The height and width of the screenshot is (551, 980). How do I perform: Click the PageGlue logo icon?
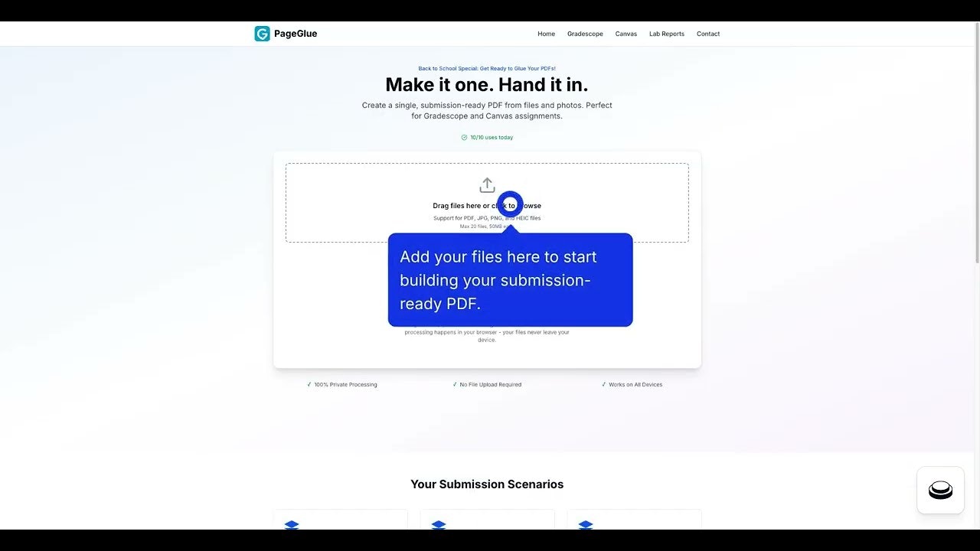click(262, 34)
